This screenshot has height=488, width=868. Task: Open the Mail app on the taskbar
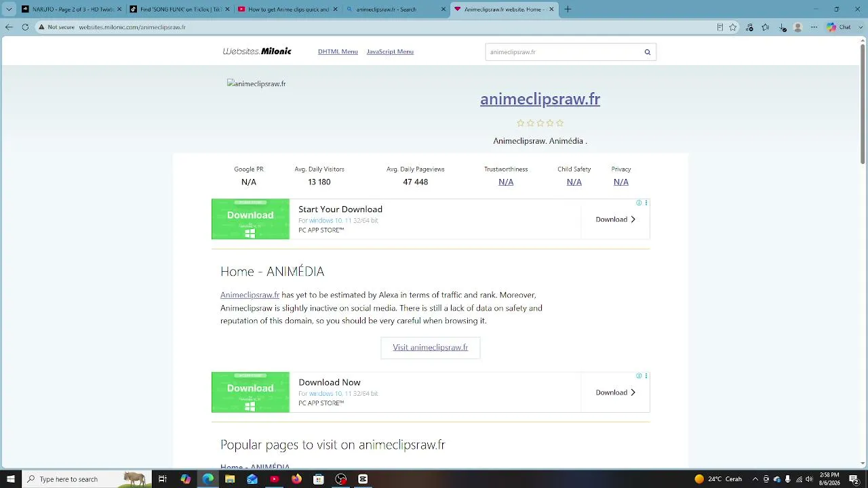(252, 479)
